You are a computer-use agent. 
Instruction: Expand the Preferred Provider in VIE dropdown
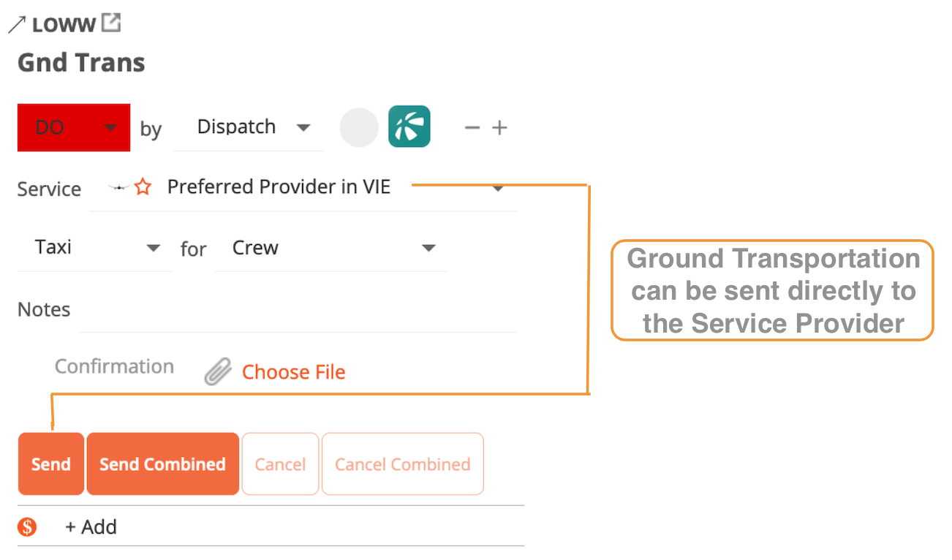(497, 188)
